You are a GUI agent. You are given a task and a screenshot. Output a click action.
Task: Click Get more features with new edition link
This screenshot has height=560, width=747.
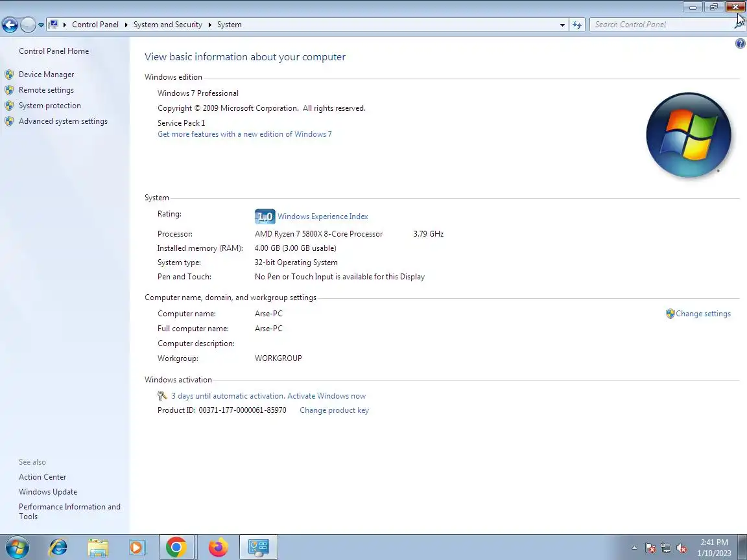pyautogui.click(x=244, y=134)
